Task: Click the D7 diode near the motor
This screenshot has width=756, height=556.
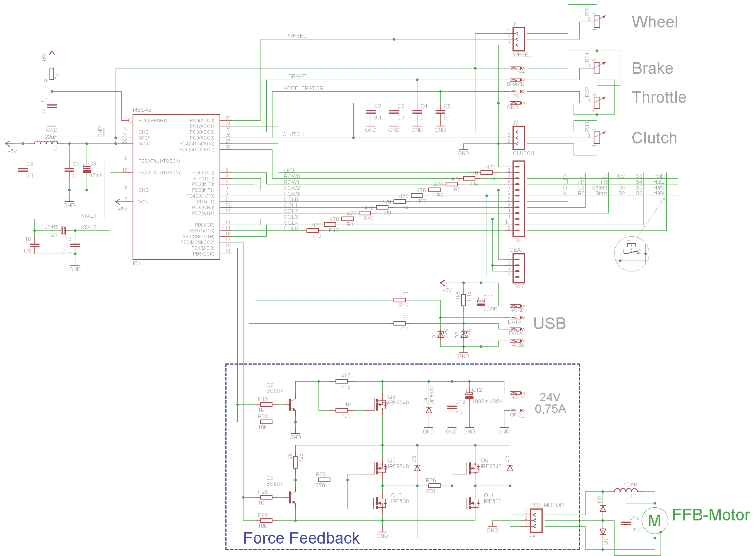Action: pos(603,532)
